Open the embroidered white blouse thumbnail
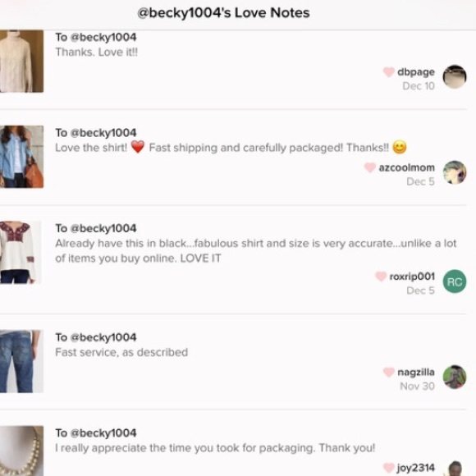The width and height of the screenshot is (476, 476). tap(21, 252)
